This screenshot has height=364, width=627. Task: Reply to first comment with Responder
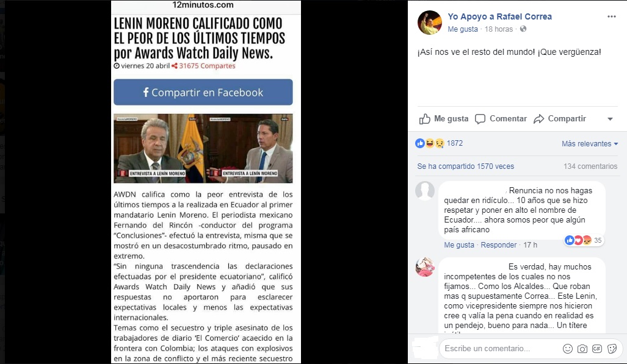pyautogui.click(x=498, y=245)
